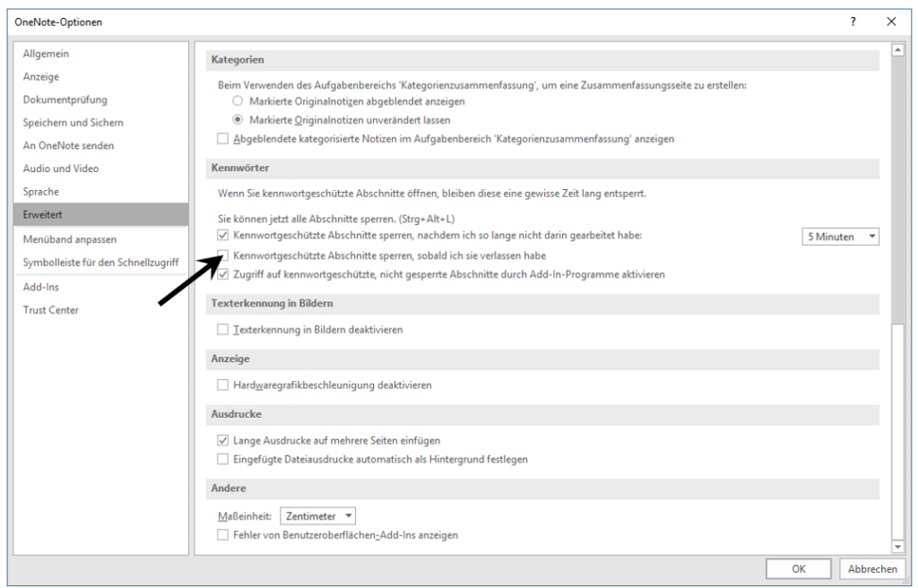The height and width of the screenshot is (588, 918).
Task: Click the OK button
Action: click(799, 568)
